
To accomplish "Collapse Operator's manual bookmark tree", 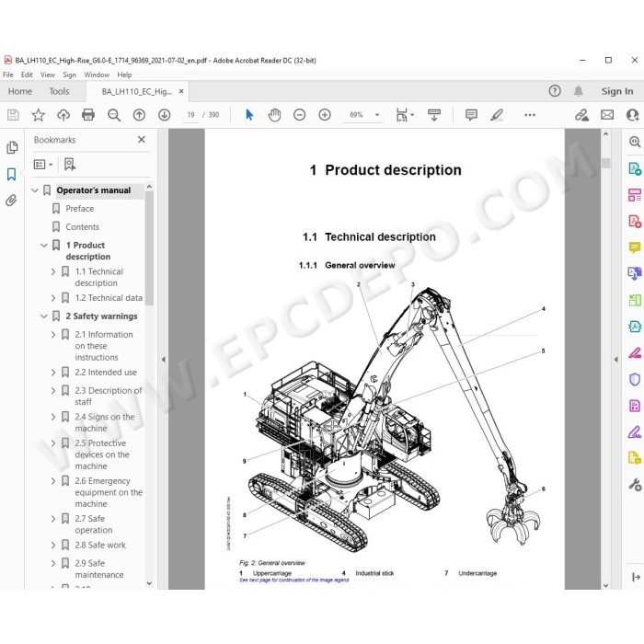I will pos(35,190).
